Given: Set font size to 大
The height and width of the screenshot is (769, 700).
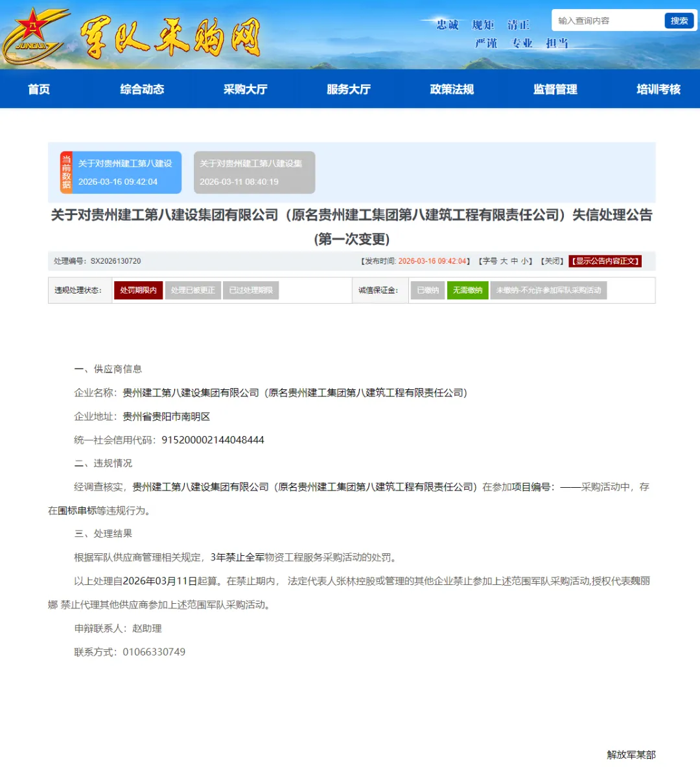Looking at the screenshot, I should (x=504, y=261).
